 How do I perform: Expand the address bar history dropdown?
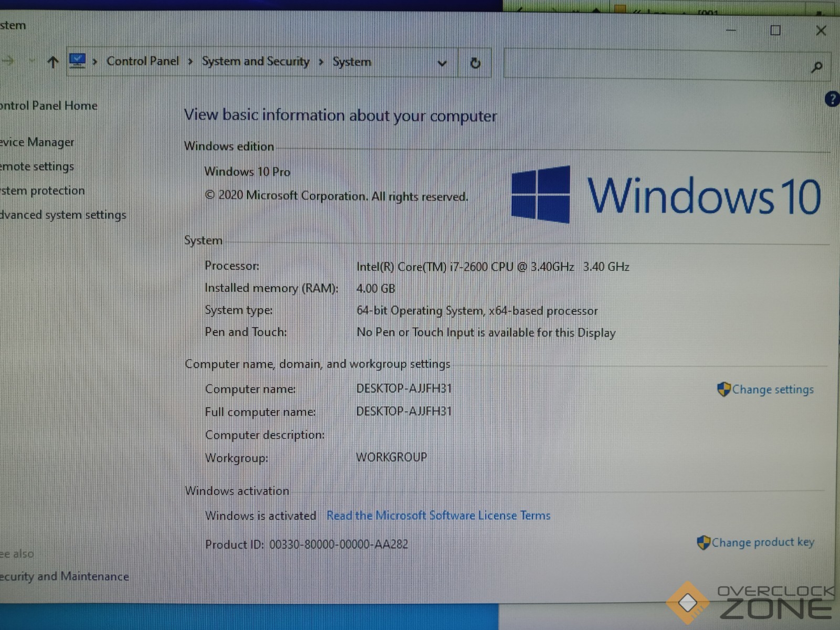(442, 64)
